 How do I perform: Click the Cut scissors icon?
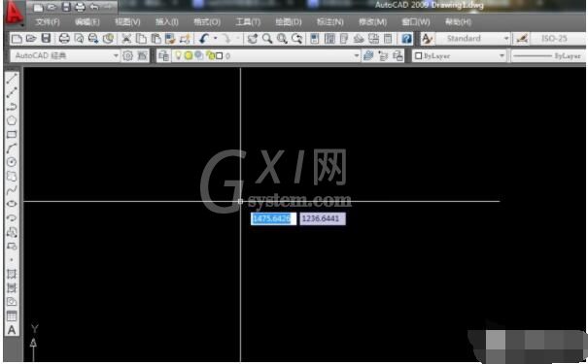[x=126, y=39]
